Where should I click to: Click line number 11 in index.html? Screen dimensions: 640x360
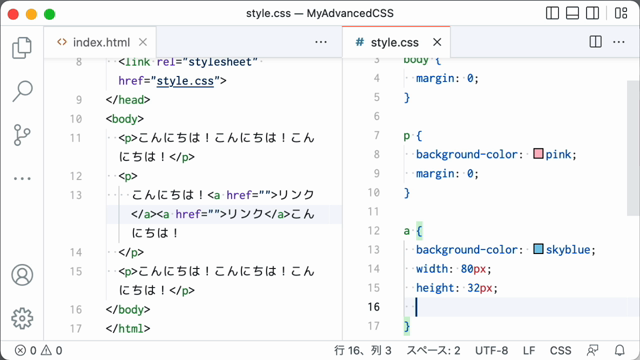(x=76, y=138)
